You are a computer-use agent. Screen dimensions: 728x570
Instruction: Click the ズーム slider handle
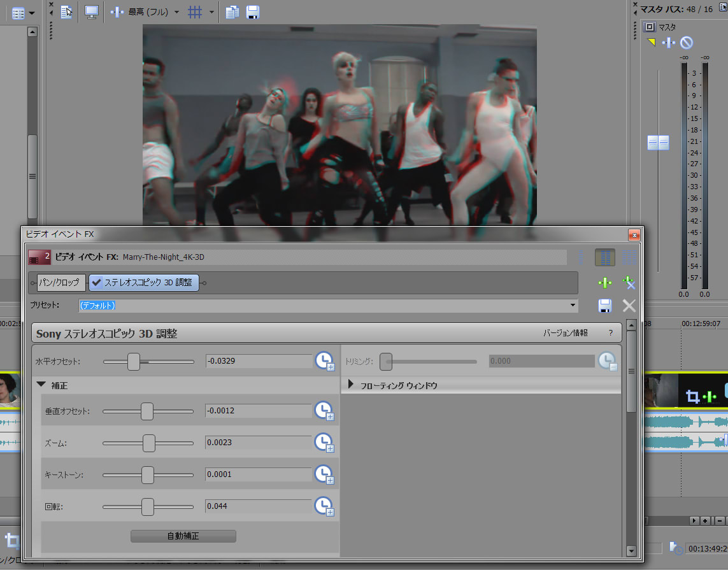pos(149,443)
